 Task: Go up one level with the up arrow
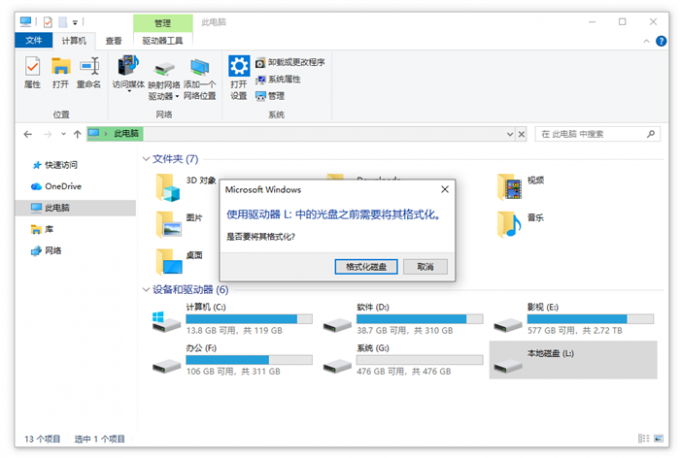pyautogui.click(x=77, y=134)
